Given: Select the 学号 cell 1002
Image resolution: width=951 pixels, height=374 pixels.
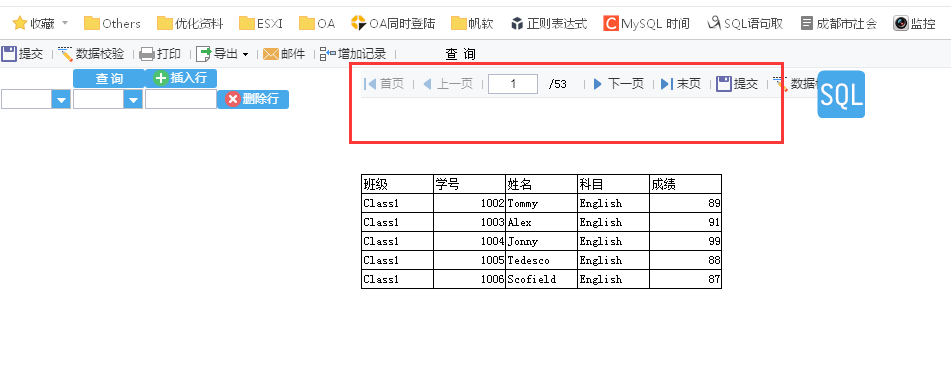Looking at the screenshot, I should point(469,203).
